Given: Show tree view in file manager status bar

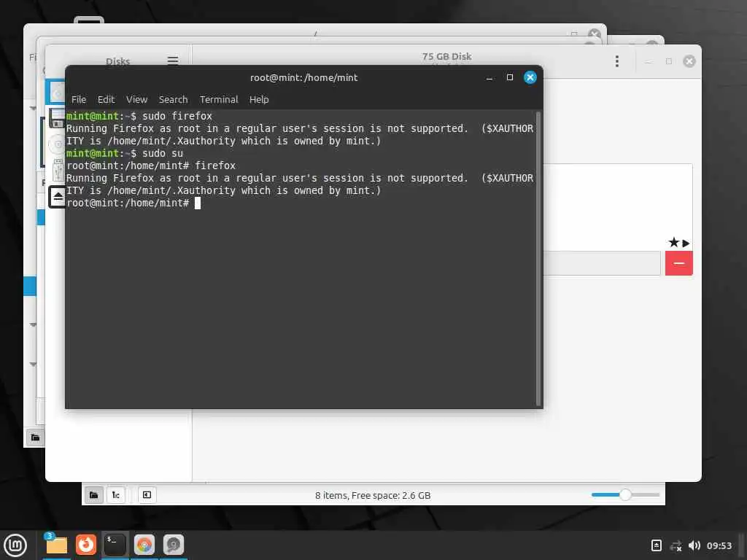Looking at the screenshot, I should (x=116, y=495).
